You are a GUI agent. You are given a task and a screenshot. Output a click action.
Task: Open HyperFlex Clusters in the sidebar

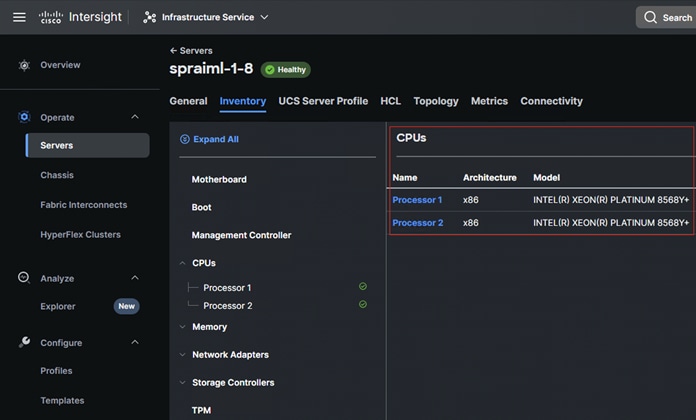80,234
